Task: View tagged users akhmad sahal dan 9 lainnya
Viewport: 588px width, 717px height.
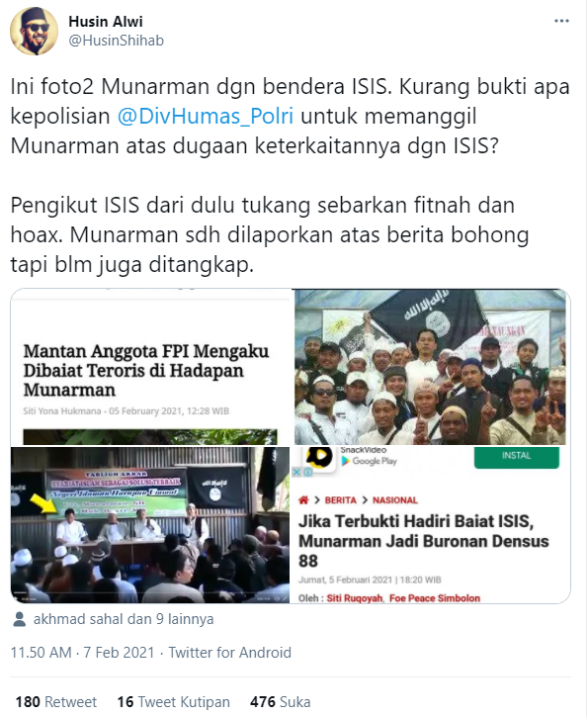Action: coord(124,619)
